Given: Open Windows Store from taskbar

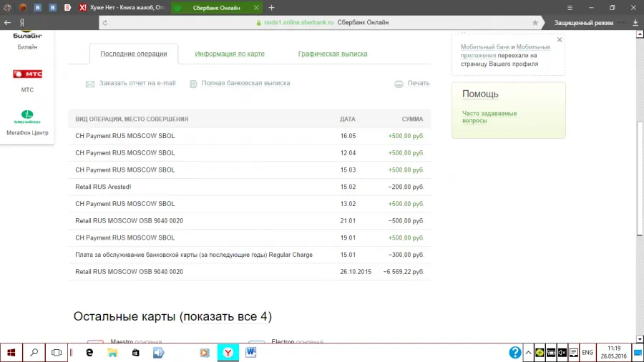Looking at the screenshot, I should coord(135,353).
